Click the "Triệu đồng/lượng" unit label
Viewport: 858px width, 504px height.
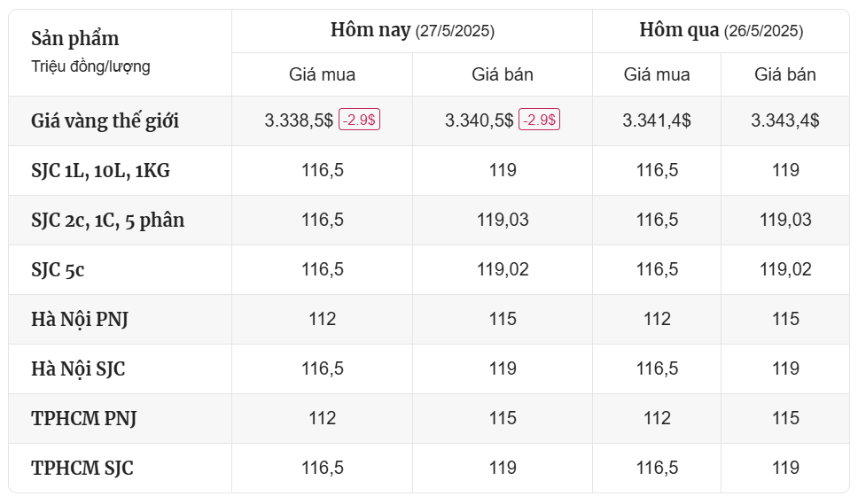pos(90,66)
